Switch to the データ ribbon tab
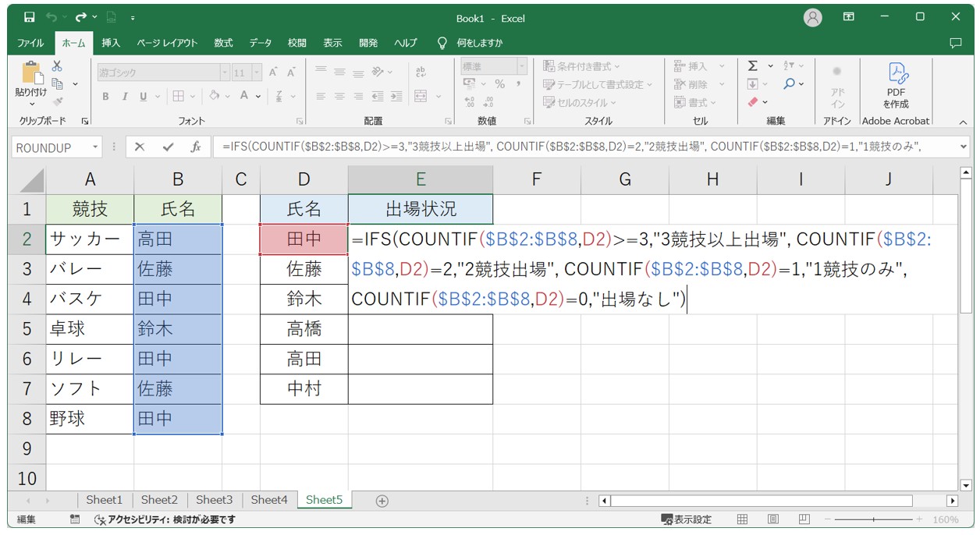The image size is (980, 535). [261, 43]
